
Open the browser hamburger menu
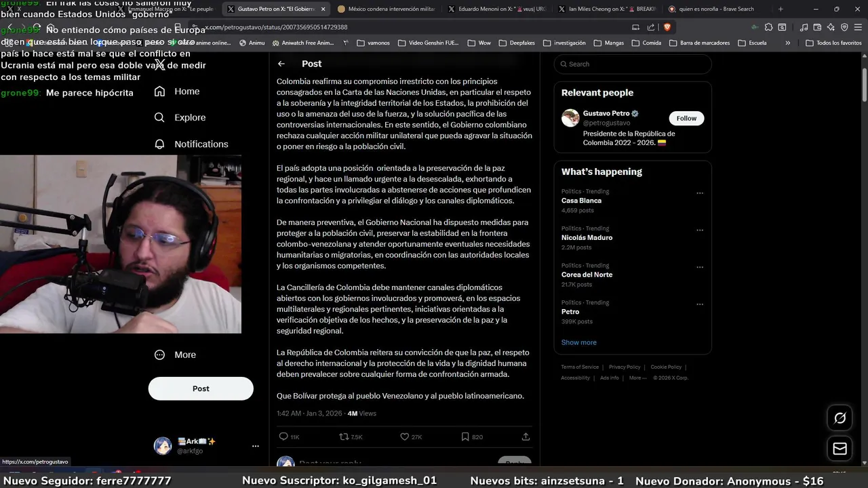[858, 27]
